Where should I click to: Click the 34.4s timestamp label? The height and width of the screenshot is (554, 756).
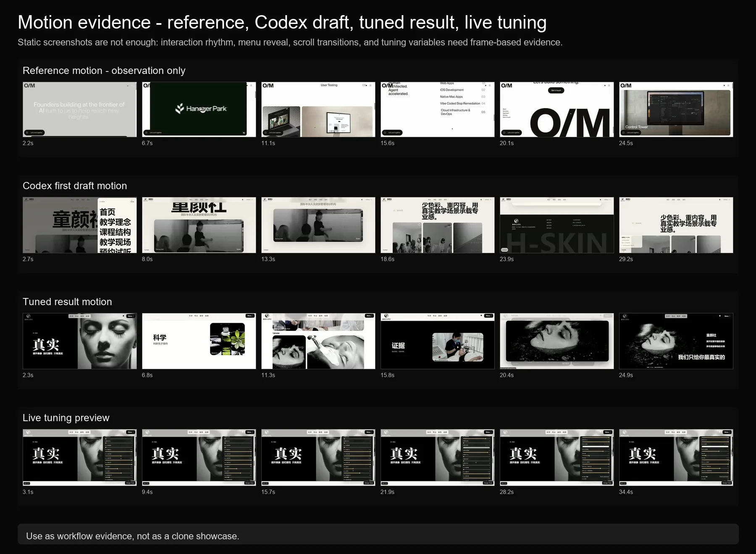[x=626, y=492]
